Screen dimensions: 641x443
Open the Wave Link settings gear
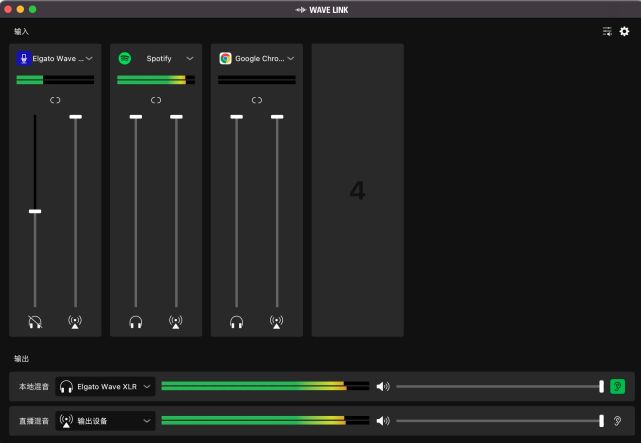[x=624, y=31]
